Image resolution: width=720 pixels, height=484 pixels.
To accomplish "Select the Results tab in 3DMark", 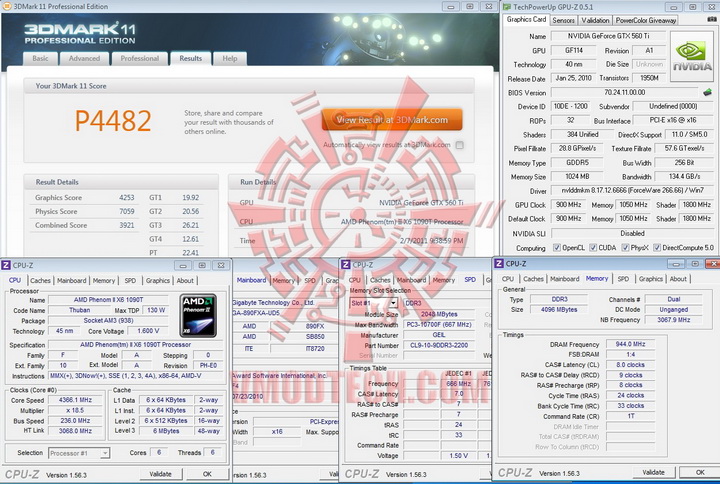I will point(191,58).
